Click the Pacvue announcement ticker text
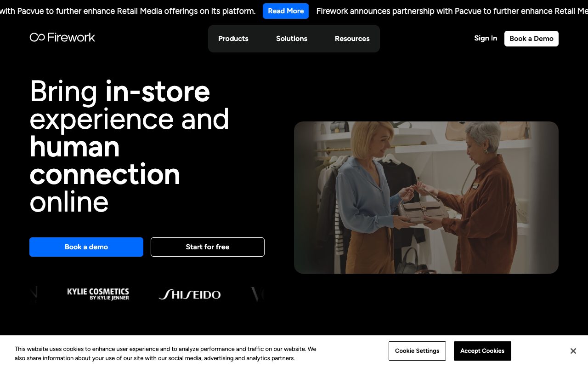Image resolution: width=588 pixels, height=368 pixels. (128, 11)
